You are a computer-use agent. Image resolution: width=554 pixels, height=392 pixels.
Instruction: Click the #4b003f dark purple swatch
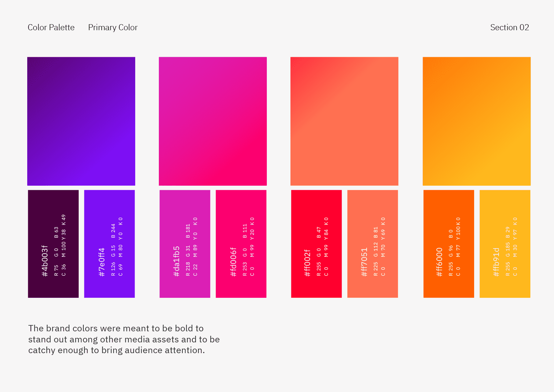(x=53, y=244)
